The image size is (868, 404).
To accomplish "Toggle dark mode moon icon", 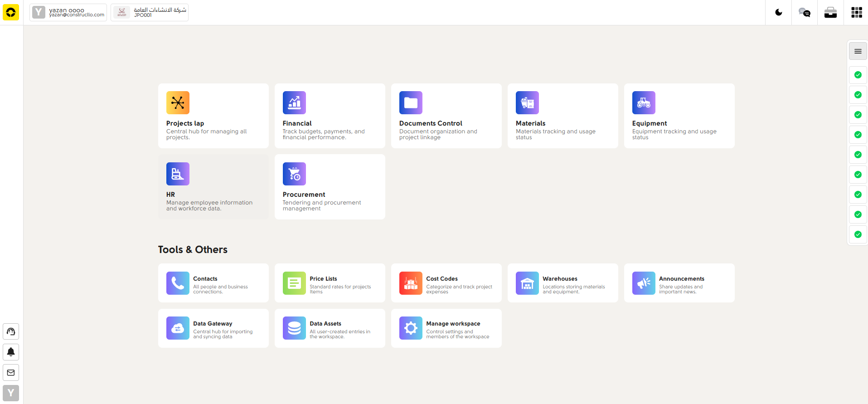I will coord(779,12).
